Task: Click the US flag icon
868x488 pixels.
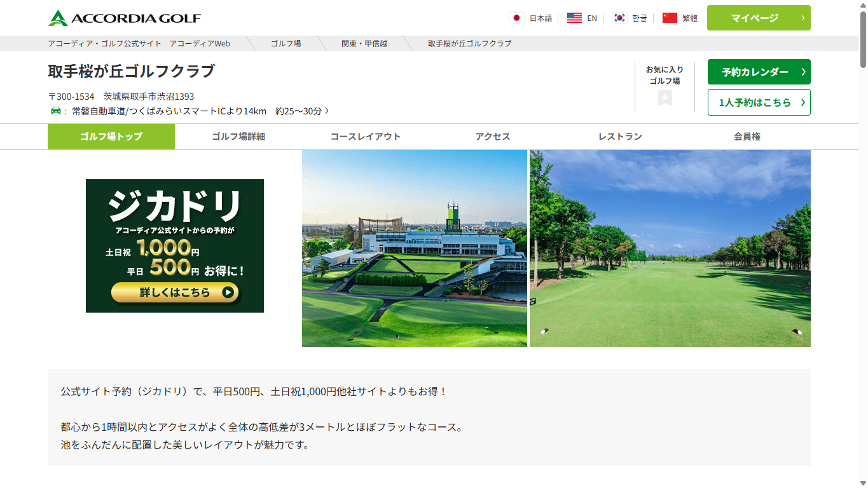Action: click(x=574, y=18)
